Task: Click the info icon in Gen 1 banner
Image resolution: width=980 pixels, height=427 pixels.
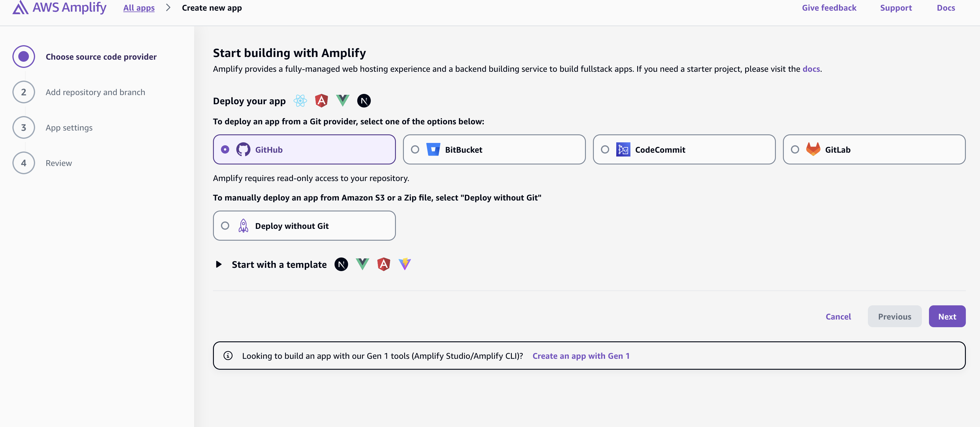Action: [228, 356]
